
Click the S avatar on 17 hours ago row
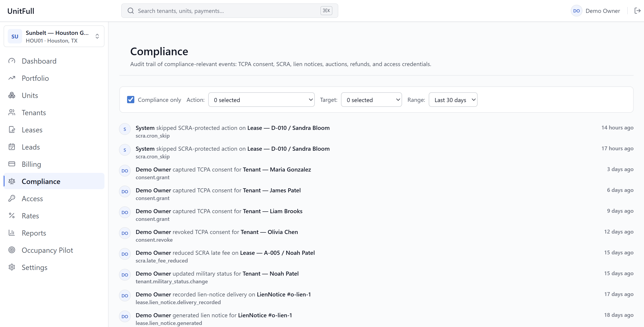tap(125, 150)
